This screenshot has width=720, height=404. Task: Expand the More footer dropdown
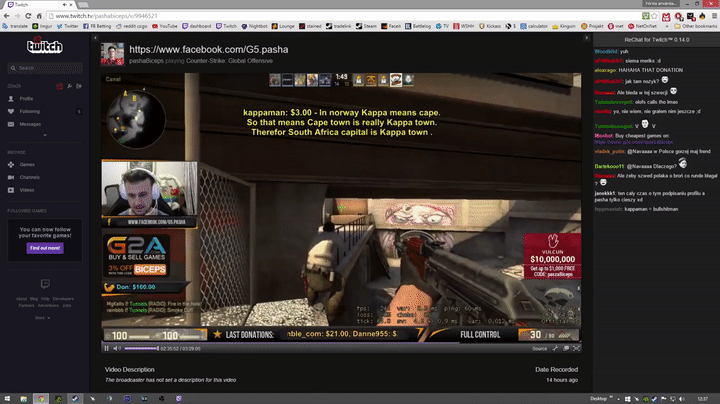[x=43, y=318]
